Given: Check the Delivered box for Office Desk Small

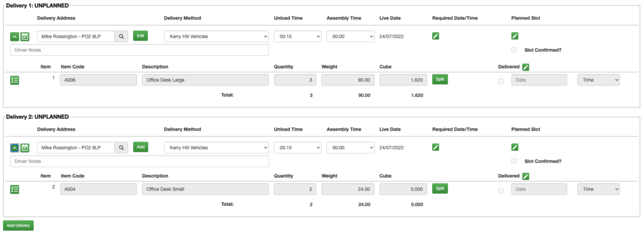Looking at the screenshot, I should [501, 190].
